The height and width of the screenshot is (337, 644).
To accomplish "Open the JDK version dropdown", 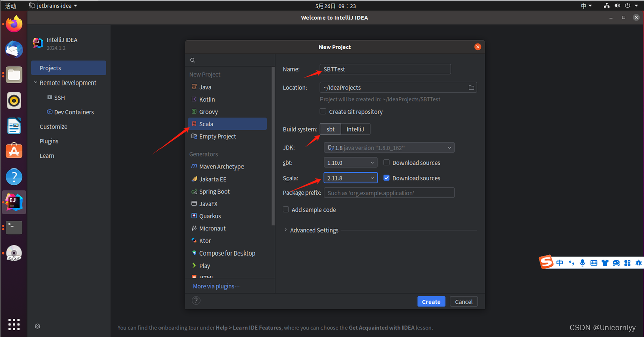I will tap(389, 148).
